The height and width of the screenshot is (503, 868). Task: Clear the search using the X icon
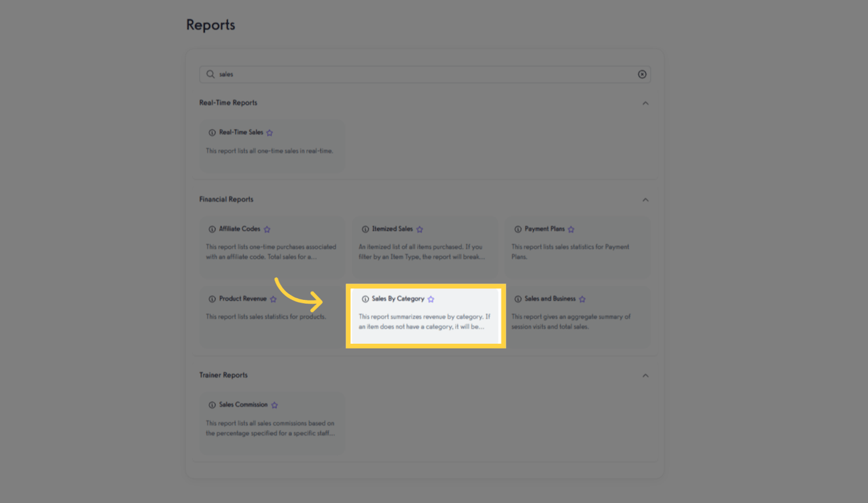pyautogui.click(x=642, y=74)
